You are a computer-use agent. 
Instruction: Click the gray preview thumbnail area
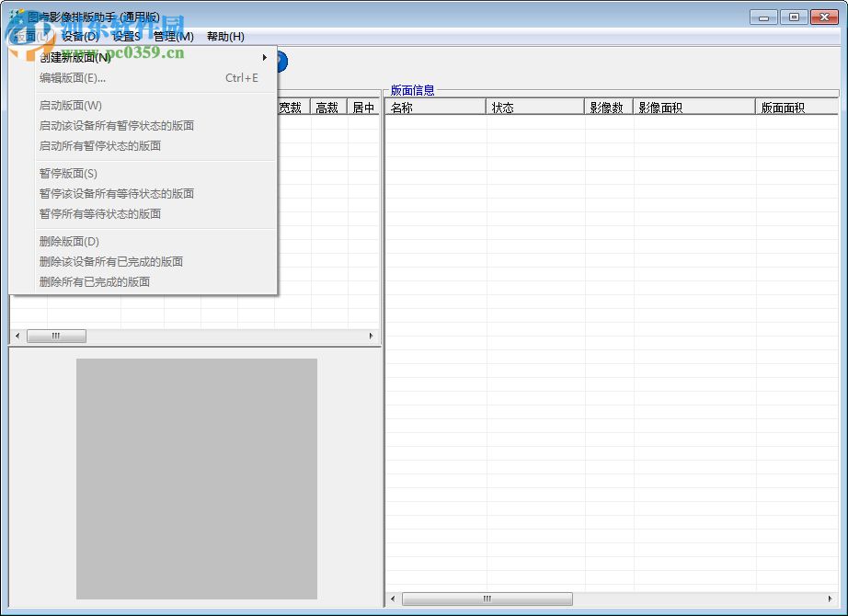pyautogui.click(x=196, y=478)
